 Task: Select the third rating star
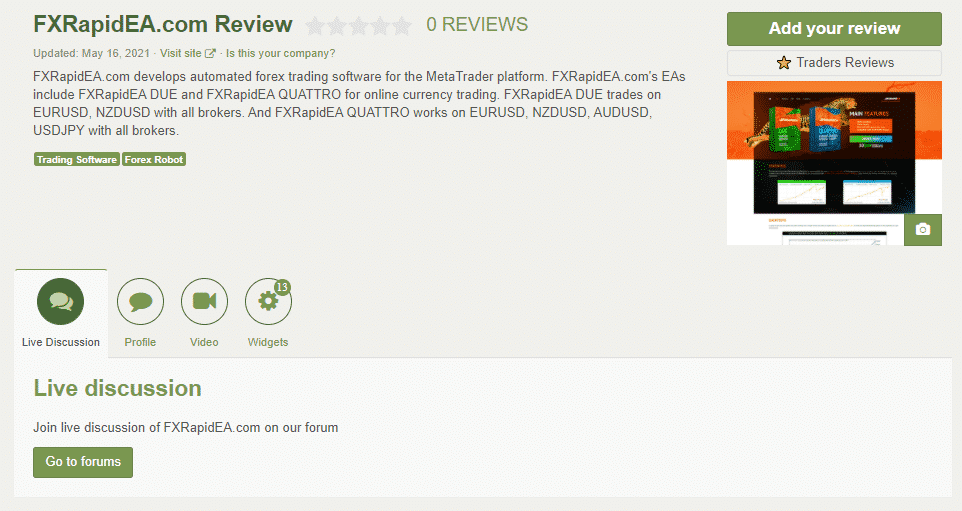point(358,26)
